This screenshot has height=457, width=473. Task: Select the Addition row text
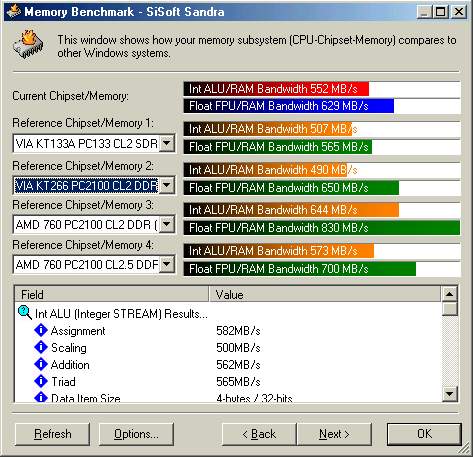[x=70, y=365]
